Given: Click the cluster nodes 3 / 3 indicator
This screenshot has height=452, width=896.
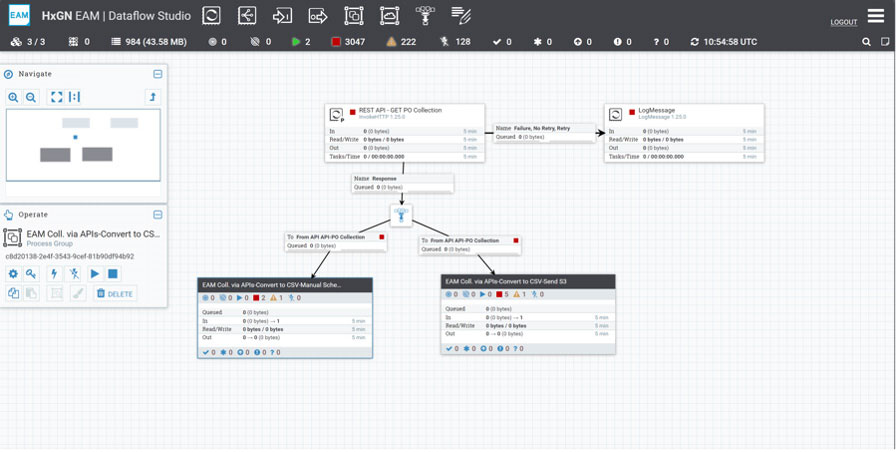Looking at the screenshot, I should [28, 42].
